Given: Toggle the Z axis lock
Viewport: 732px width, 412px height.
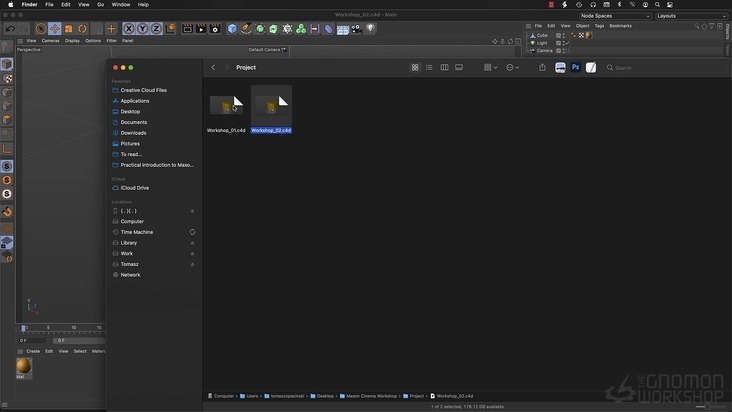Looking at the screenshot, I should 156,29.
